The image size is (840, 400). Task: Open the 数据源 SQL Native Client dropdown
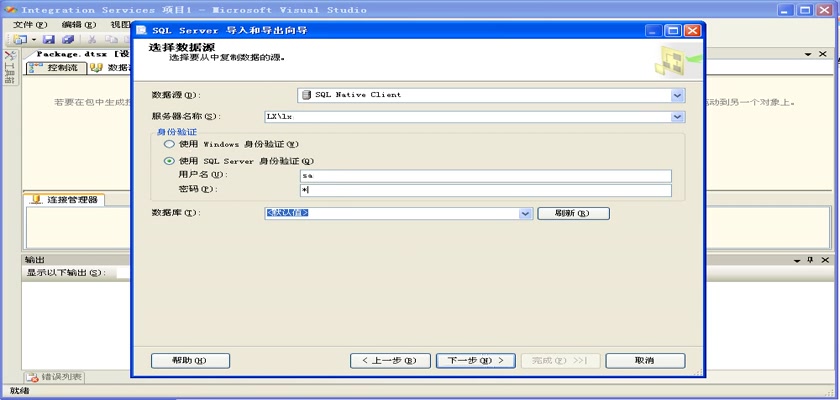coord(491,95)
